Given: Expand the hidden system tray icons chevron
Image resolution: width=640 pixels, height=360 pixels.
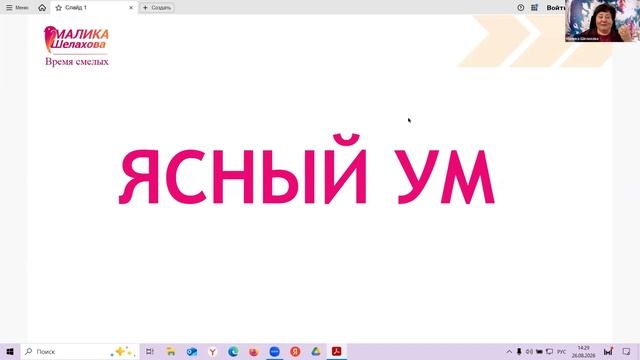Looking at the screenshot, I should 509,351.
